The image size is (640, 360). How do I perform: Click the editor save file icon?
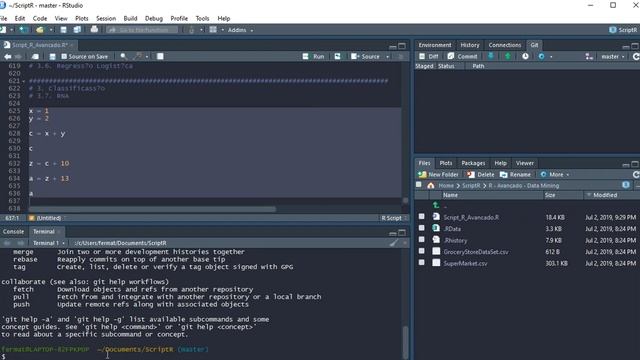pyautogui.click(x=52, y=56)
